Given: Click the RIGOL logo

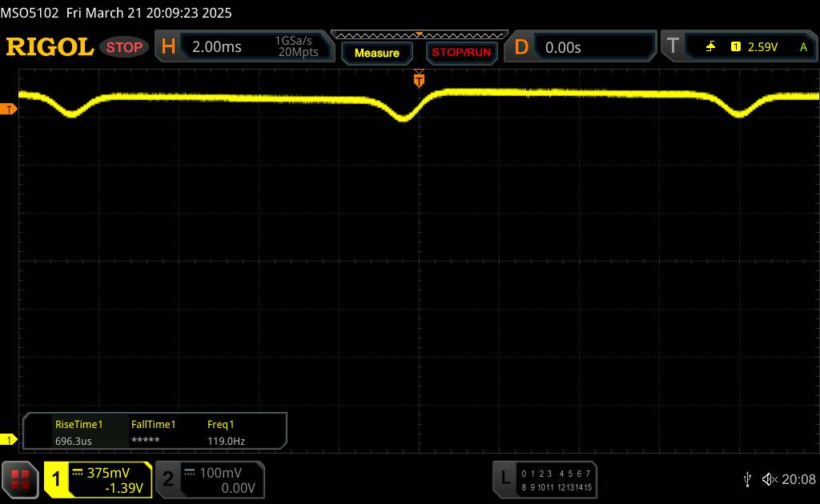Looking at the screenshot, I should click(x=50, y=47).
